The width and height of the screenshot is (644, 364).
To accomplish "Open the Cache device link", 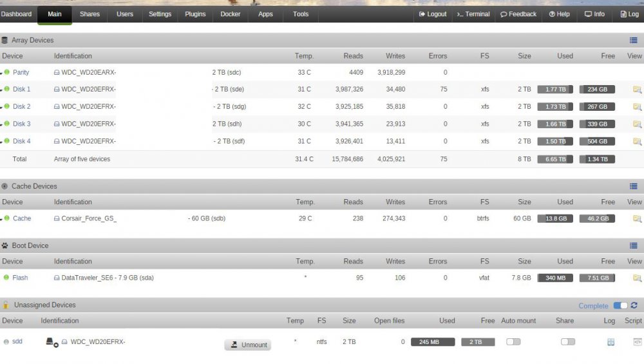I will [22, 218].
